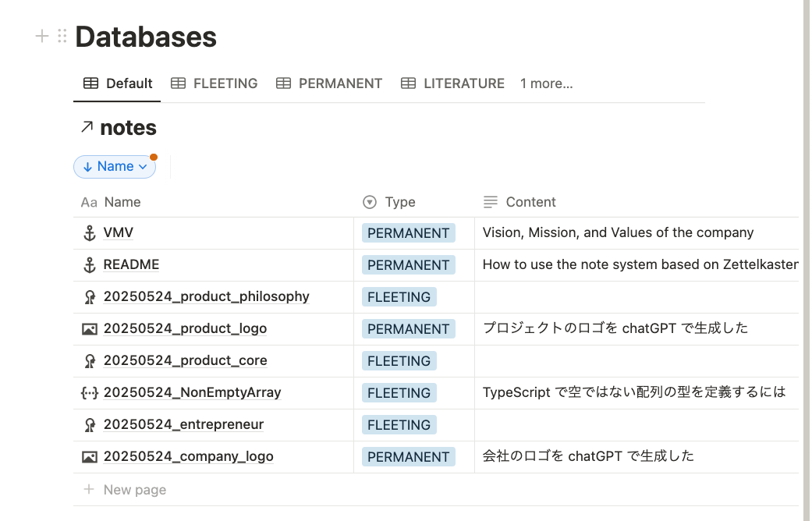Screen dimensions: 812x521
Task: Click the plus icon left of Databases title
Action: (42, 36)
